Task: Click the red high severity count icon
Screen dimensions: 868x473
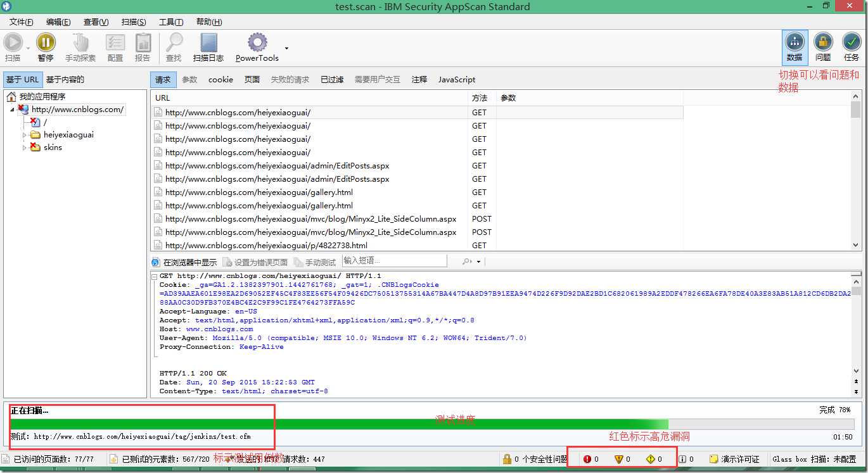Action: coord(587,459)
